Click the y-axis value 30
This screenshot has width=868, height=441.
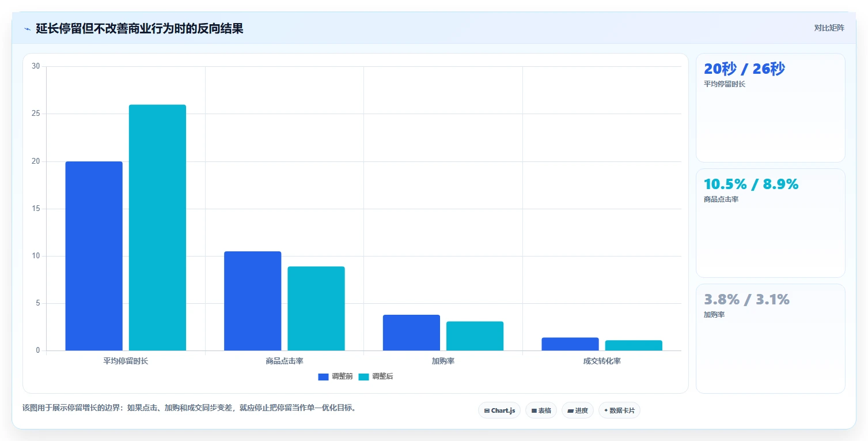36,66
